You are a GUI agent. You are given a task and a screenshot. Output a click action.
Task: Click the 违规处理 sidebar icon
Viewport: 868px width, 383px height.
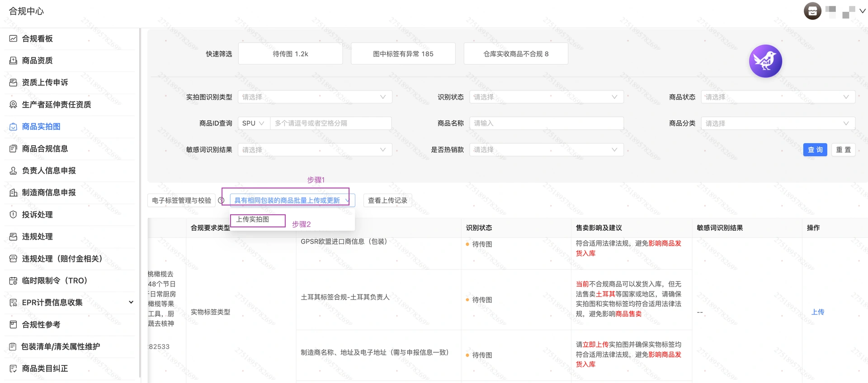pos(13,236)
